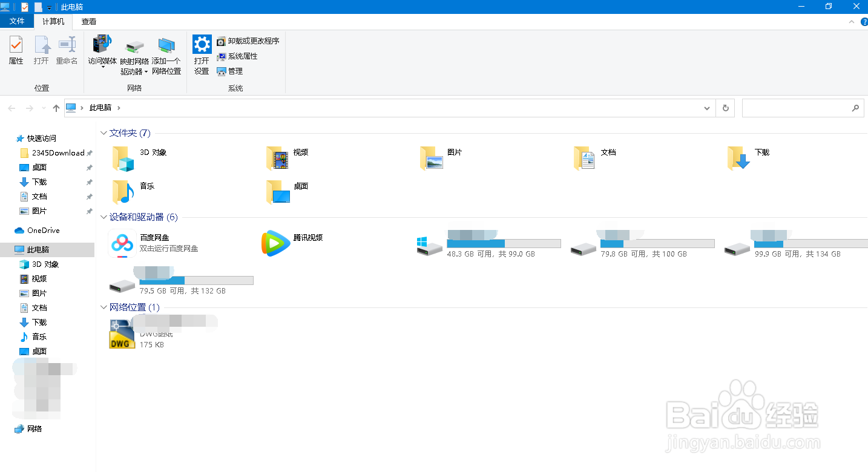Collapse the 文件夹 (7) group

pos(104,133)
